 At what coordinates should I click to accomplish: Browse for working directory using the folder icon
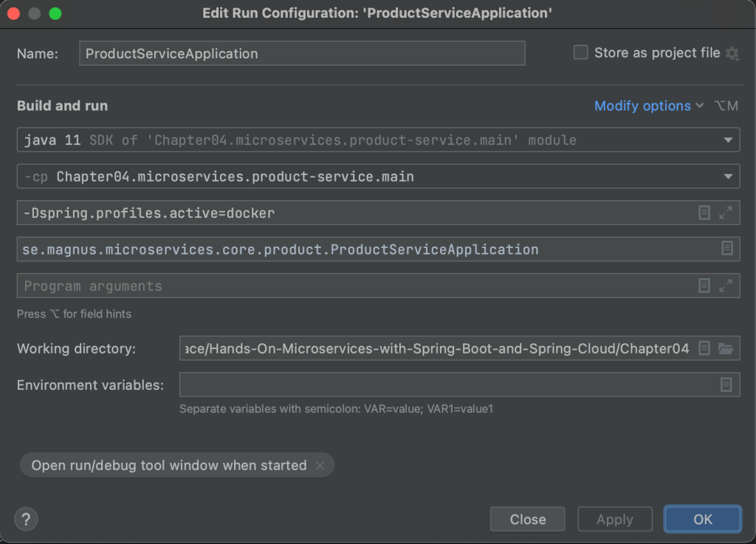(726, 348)
